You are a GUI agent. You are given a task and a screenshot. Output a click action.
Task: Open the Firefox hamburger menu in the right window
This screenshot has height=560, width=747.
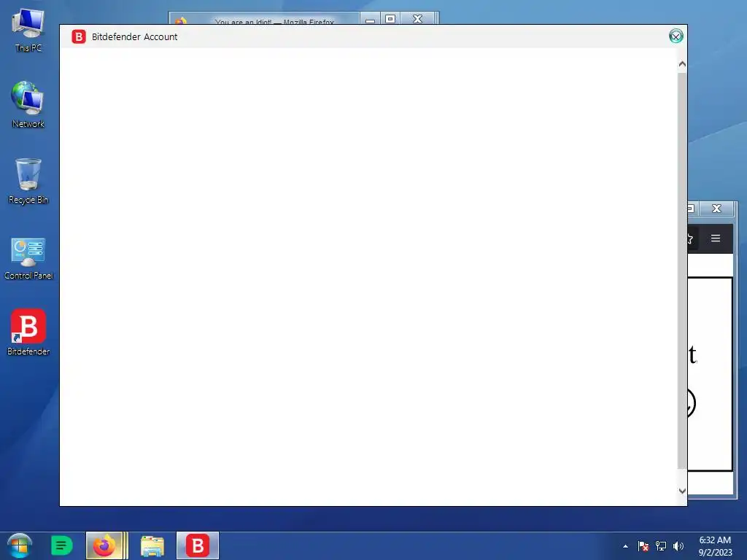[x=716, y=238]
